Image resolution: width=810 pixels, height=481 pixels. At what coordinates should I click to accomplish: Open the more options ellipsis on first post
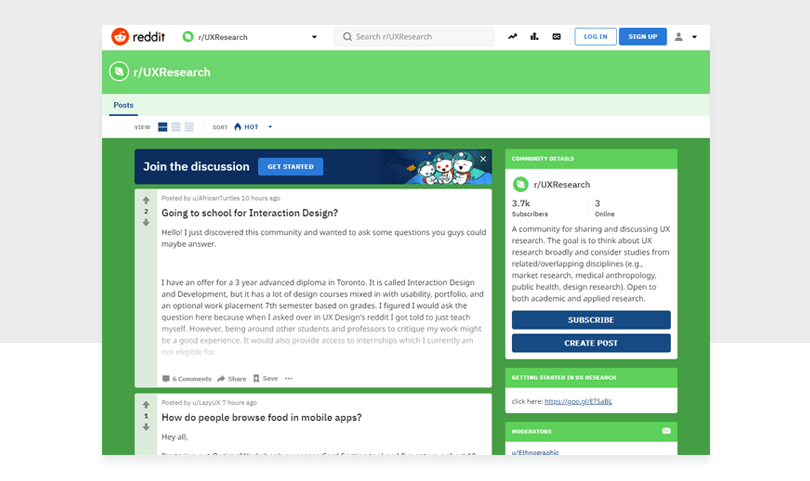tap(289, 379)
